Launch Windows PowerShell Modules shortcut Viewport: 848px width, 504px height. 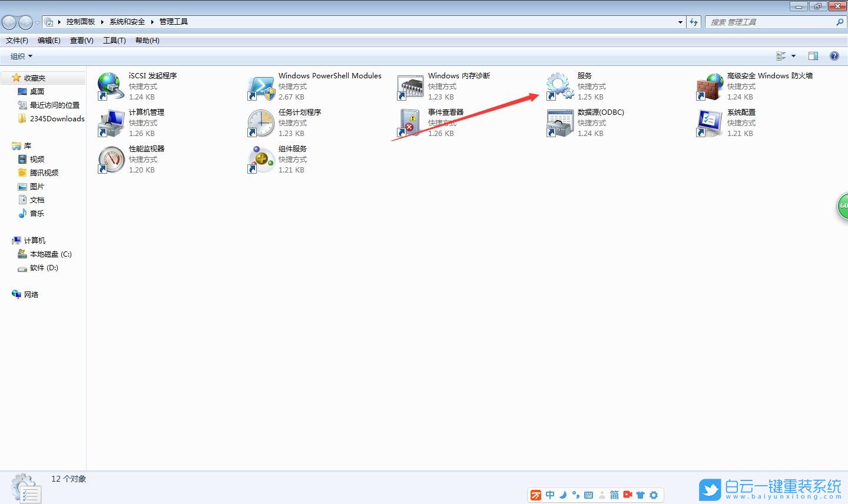pos(330,75)
